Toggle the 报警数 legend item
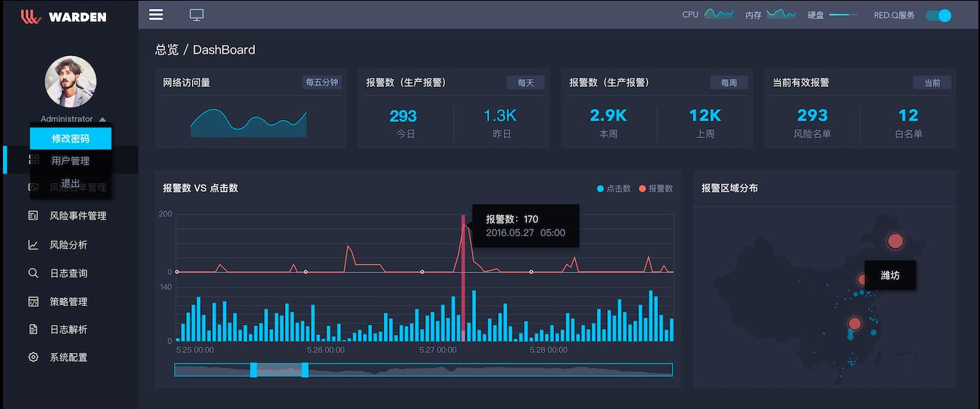The image size is (980, 409). coord(656,189)
